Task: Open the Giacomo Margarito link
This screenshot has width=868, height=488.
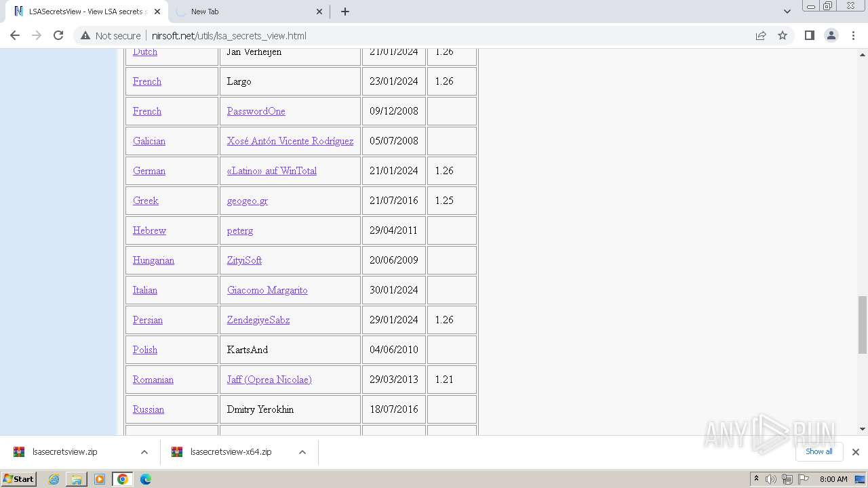Action: [x=267, y=290]
